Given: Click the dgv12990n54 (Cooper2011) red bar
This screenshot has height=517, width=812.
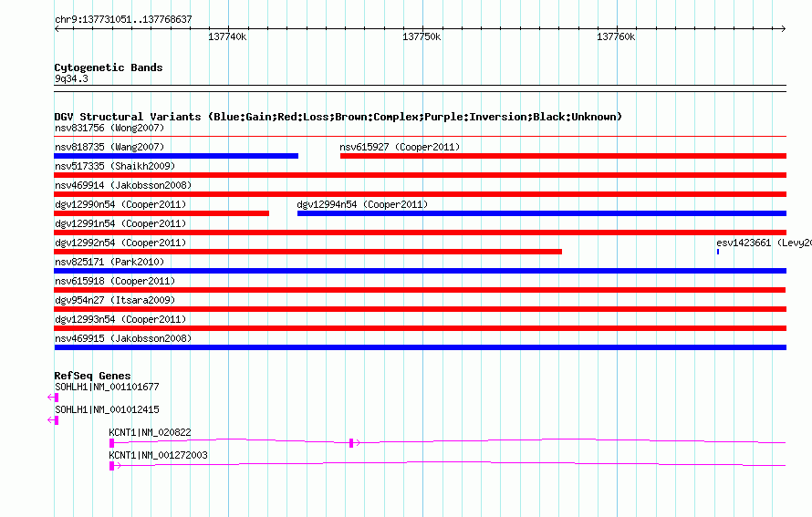Looking at the screenshot, I should 161,213.
